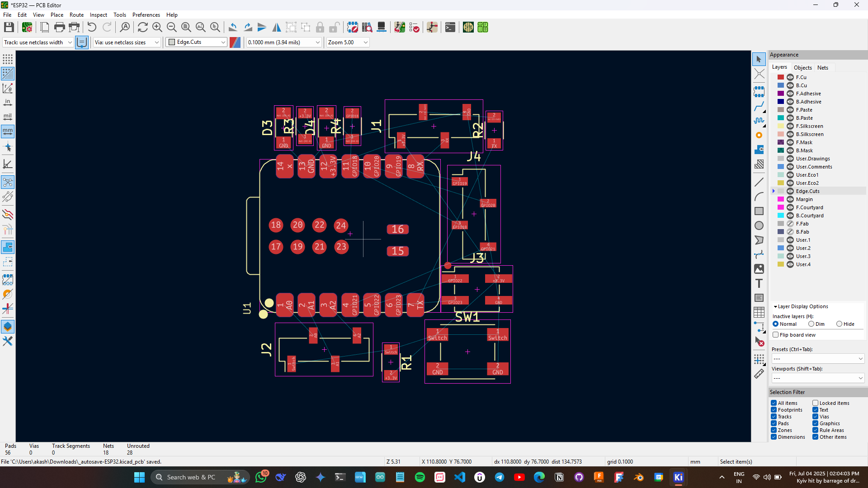Image resolution: width=868 pixels, height=488 pixels.
Task: Run the Design Rules Checker icon
Action: [414, 28]
